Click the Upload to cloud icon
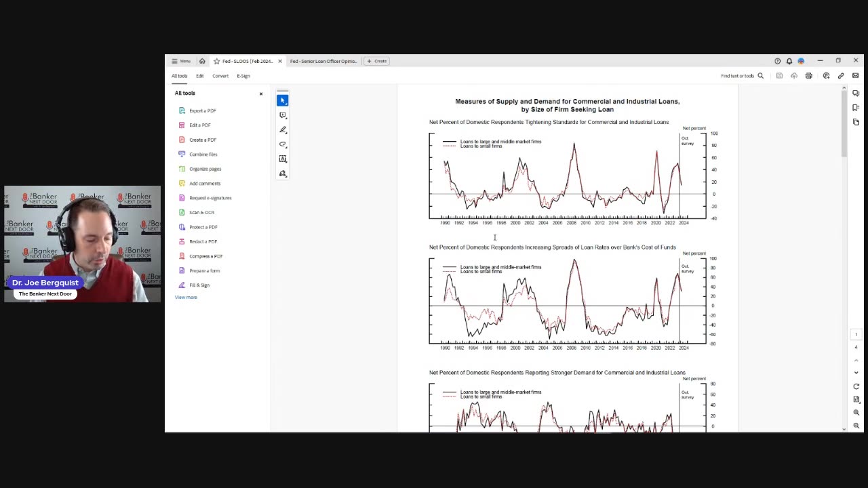This screenshot has height=488, width=868. (x=794, y=76)
